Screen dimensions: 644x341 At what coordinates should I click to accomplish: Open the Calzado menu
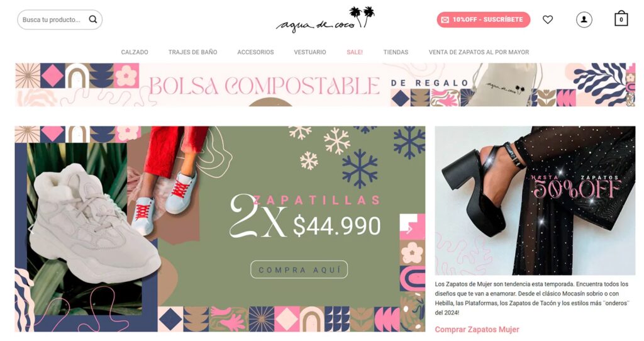click(x=135, y=52)
